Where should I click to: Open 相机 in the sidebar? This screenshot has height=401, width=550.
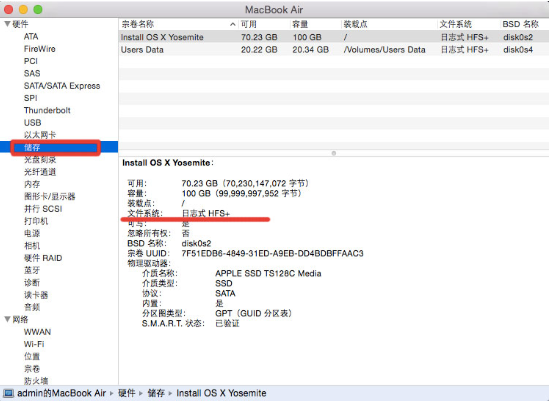point(32,246)
